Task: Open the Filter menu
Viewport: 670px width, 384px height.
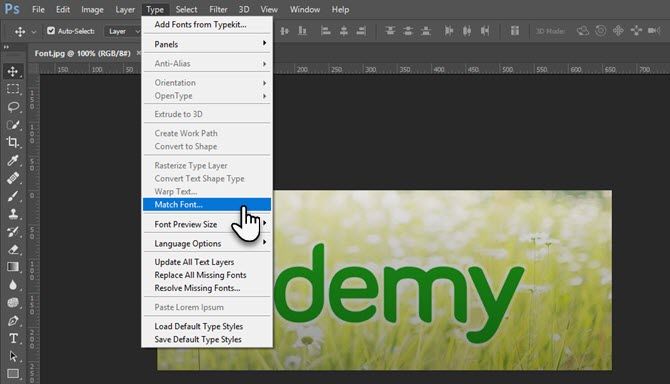Action: click(x=218, y=9)
